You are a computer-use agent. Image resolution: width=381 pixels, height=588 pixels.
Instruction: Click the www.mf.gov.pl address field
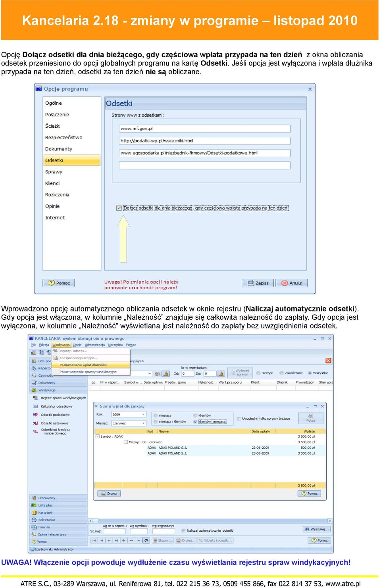click(205, 129)
